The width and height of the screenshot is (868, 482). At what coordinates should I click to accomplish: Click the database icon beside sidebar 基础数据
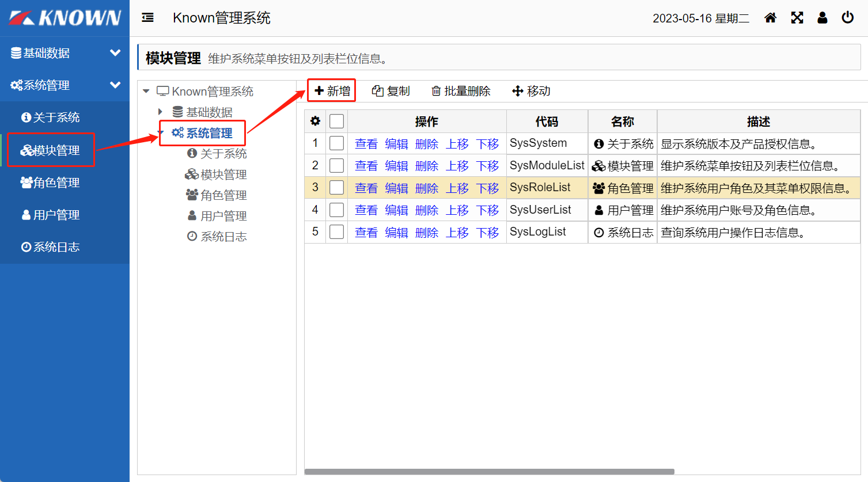16,53
